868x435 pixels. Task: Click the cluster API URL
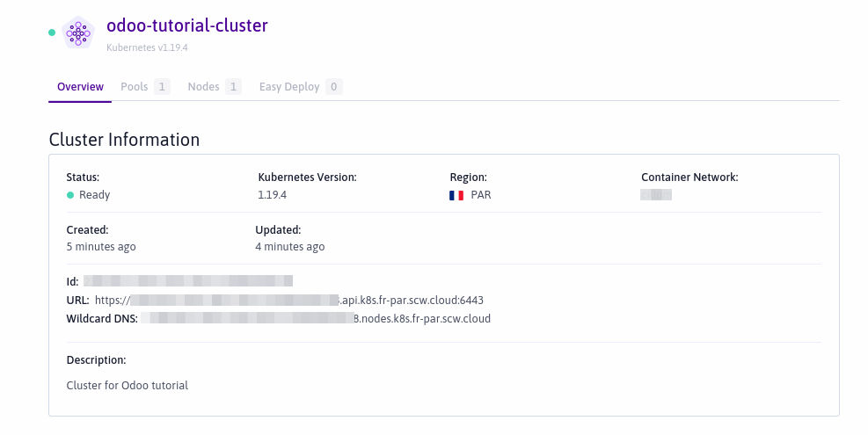tap(289, 300)
